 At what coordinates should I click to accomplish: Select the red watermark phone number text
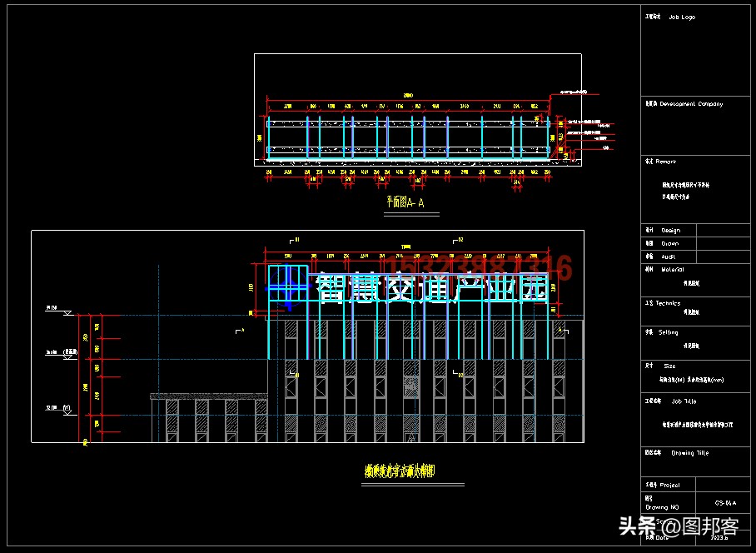click(x=491, y=268)
